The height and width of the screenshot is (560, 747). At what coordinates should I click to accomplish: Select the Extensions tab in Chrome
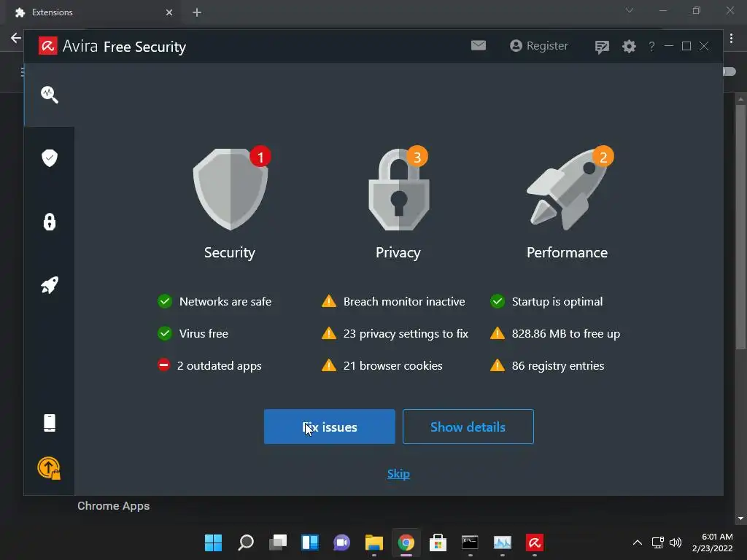pyautogui.click(x=93, y=12)
